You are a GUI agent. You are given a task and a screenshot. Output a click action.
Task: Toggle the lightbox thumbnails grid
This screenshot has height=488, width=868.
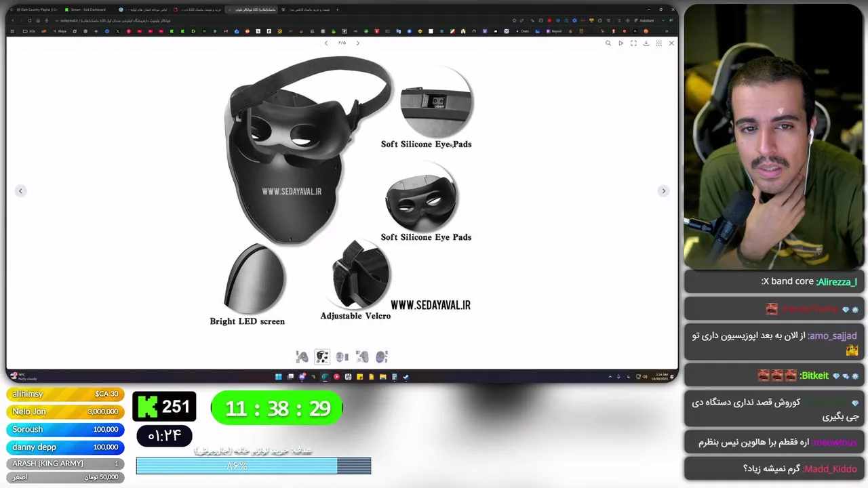pos(658,43)
